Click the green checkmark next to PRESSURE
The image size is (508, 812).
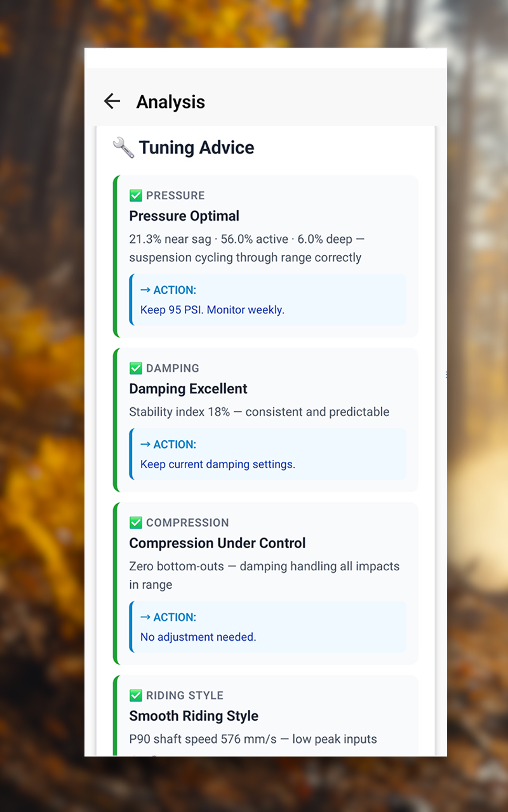click(136, 195)
